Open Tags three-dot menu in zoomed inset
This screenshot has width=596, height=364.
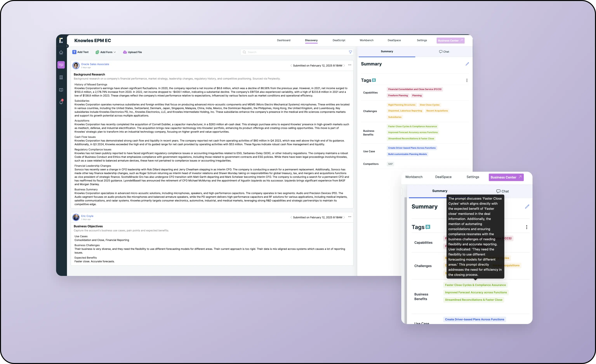[x=526, y=227]
